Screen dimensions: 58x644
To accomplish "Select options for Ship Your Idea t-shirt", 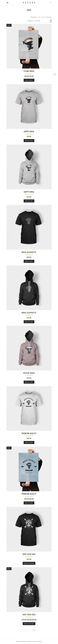I will click(x=29, y=563).
